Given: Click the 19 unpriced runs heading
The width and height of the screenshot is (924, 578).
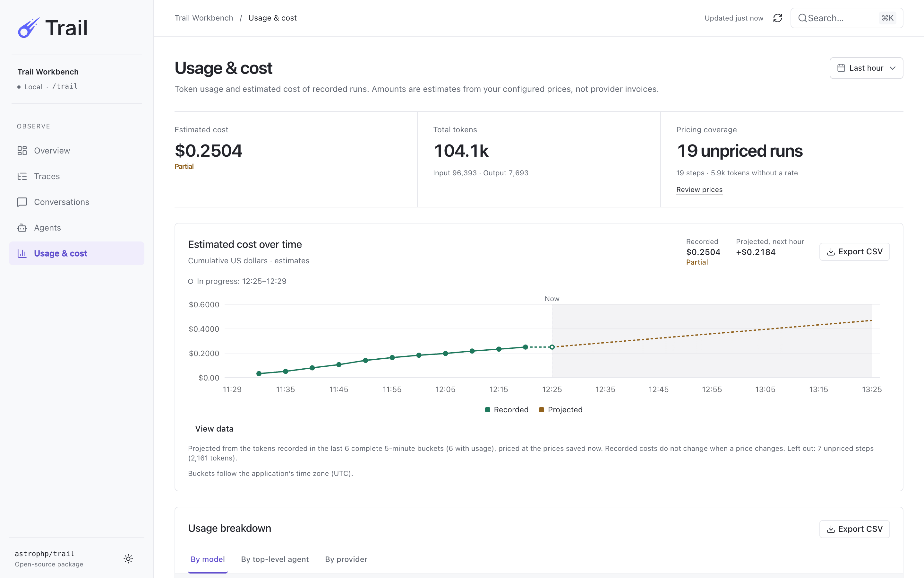Looking at the screenshot, I should tap(740, 151).
